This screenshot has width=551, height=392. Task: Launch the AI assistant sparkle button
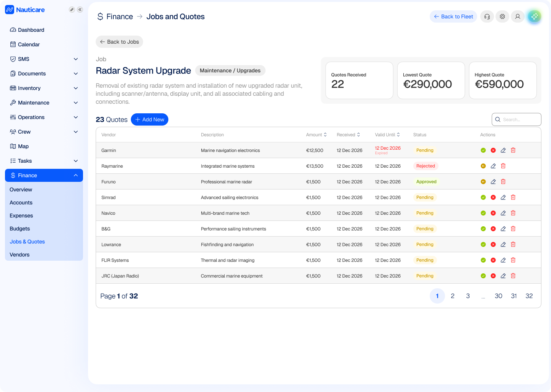[x=535, y=16]
